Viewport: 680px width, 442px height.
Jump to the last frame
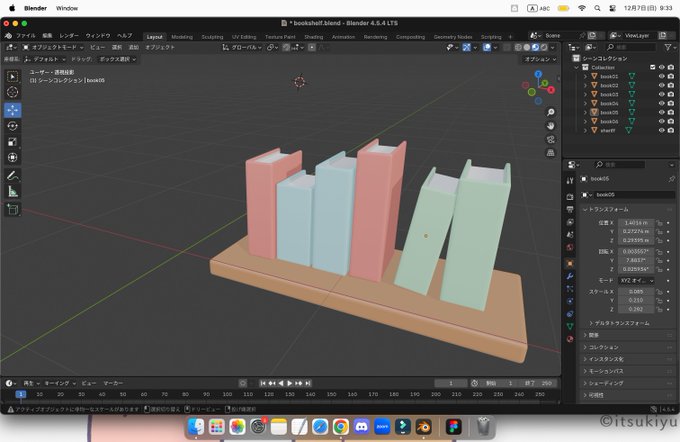tap(307, 383)
